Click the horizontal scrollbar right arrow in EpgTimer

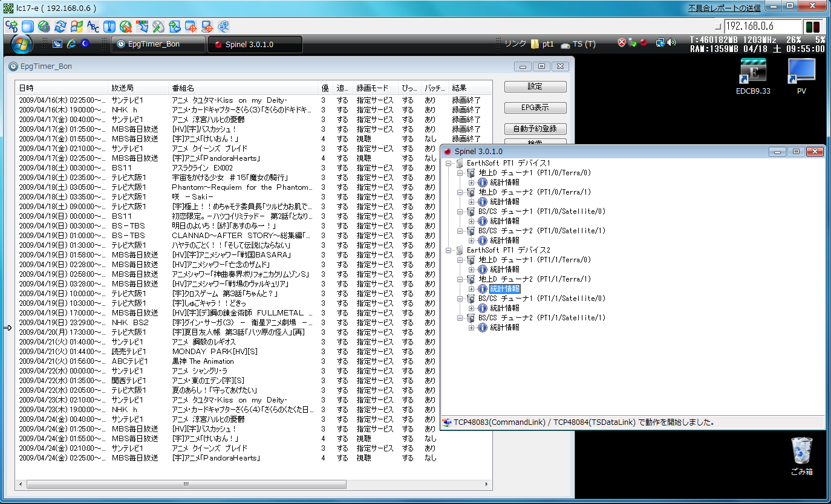487,485
